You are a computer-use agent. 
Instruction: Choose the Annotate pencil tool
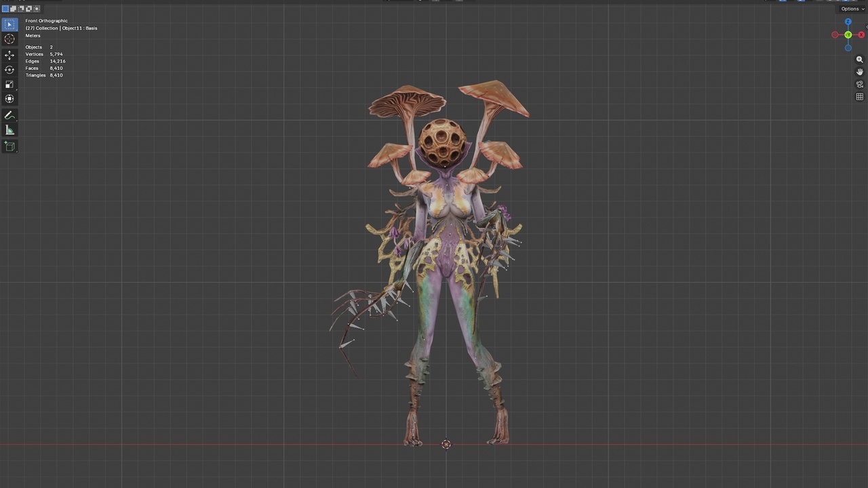coord(9,115)
